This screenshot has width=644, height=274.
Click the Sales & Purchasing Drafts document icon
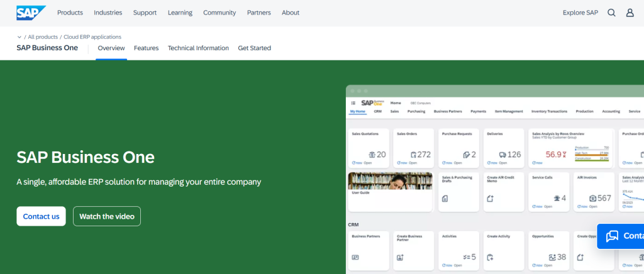[445, 199]
